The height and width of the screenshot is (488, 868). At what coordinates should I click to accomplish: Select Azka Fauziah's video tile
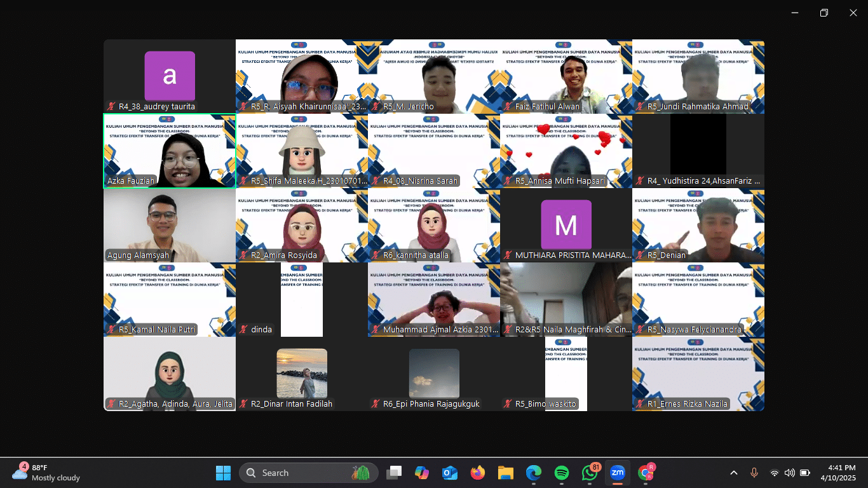pyautogui.click(x=170, y=151)
